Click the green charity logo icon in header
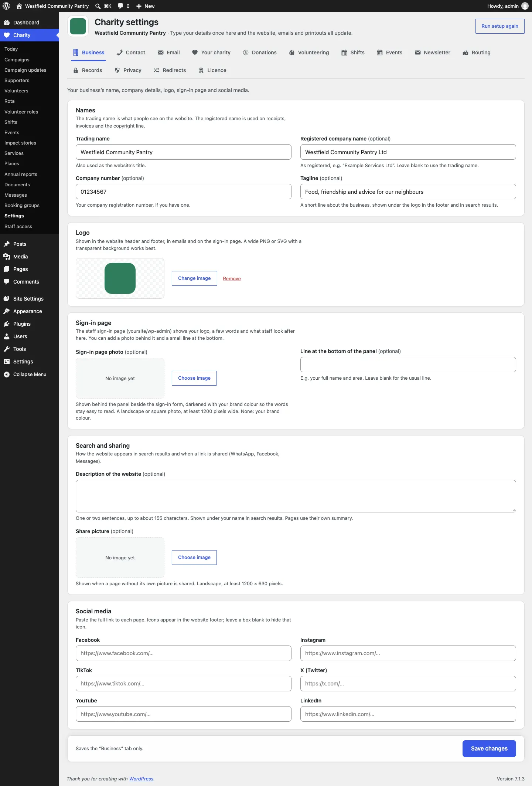 tap(78, 26)
